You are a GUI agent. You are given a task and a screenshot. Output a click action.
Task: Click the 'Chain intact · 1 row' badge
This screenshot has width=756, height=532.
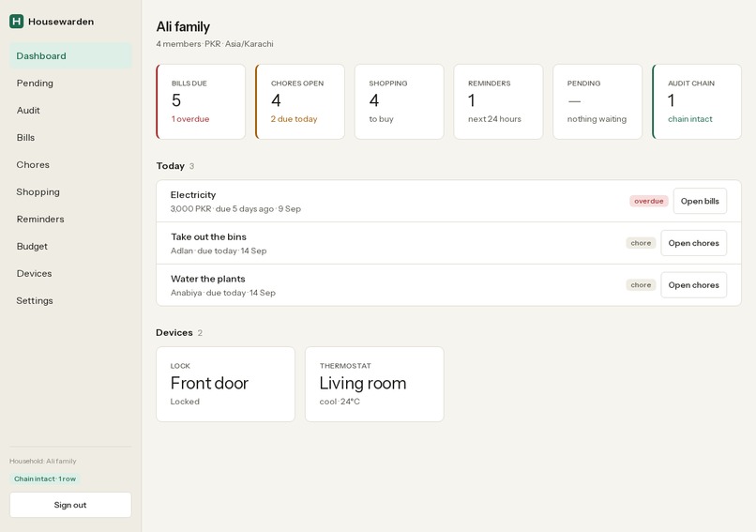point(45,479)
